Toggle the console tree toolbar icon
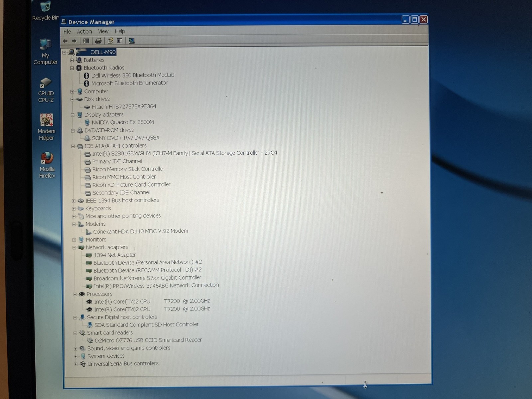This screenshot has width=532, height=399. point(86,41)
